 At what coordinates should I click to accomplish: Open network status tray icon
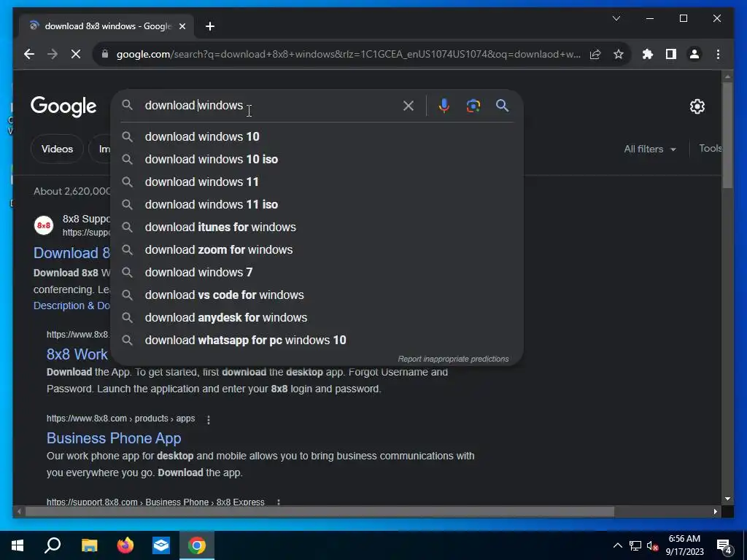635,545
